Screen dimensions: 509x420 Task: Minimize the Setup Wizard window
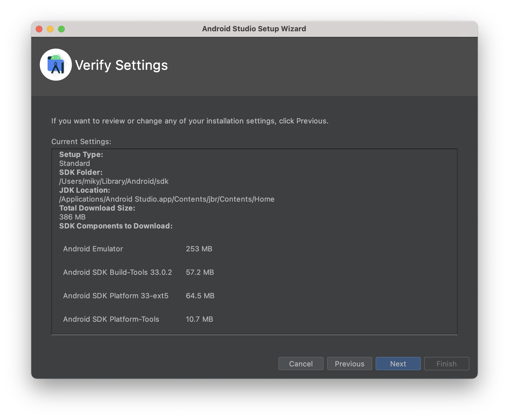(50, 29)
